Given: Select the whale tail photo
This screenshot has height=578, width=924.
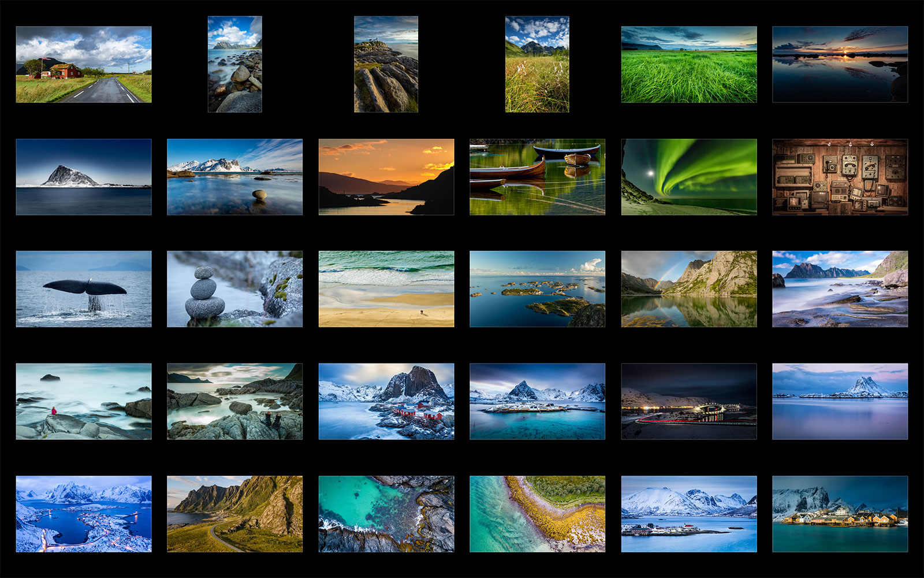Looking at the screenshot, I should 84,289.
